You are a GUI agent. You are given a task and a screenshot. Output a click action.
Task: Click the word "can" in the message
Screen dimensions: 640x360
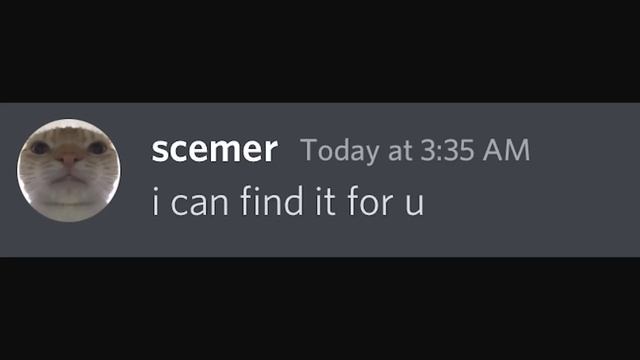(199, 204)
